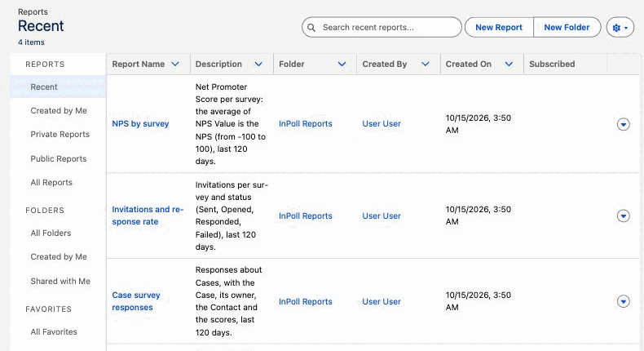Image resolution: width=644 pixels, height=351 pixels.
Task: Open row actions for Case survey responses
Action: [623, 301]
